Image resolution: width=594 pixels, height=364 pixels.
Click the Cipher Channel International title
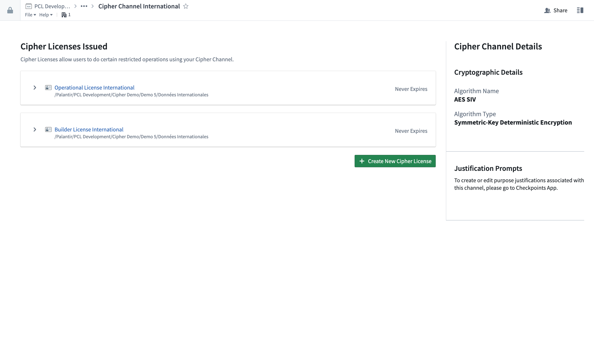click(x=139, y=6)
